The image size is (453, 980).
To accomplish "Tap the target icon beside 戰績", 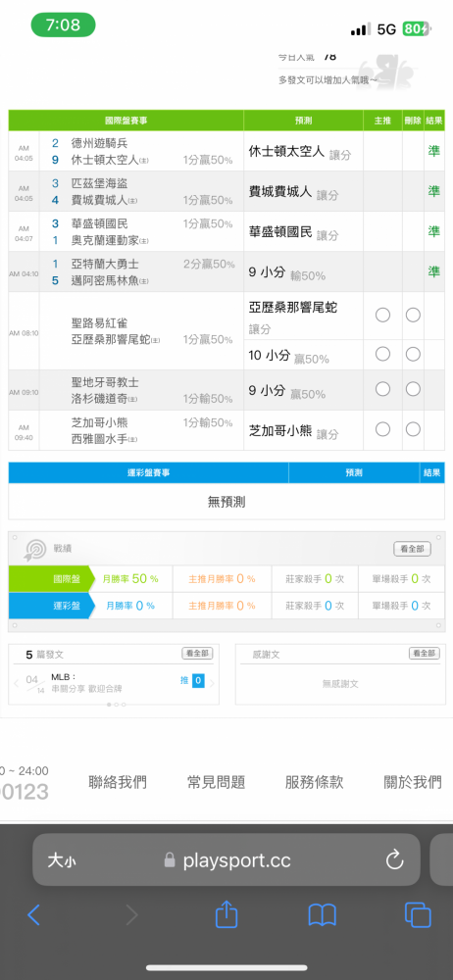I will pyautogui.click(x=34, y=549).
